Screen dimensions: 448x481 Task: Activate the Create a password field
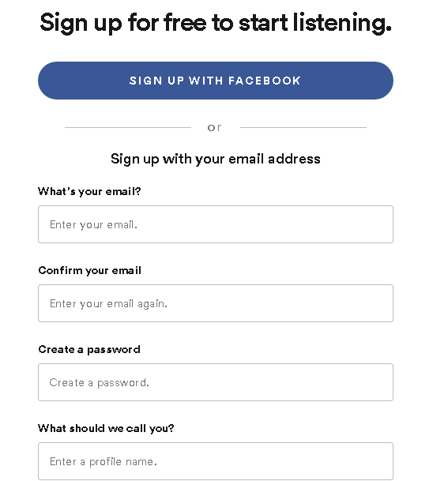[x=216, y=382]
